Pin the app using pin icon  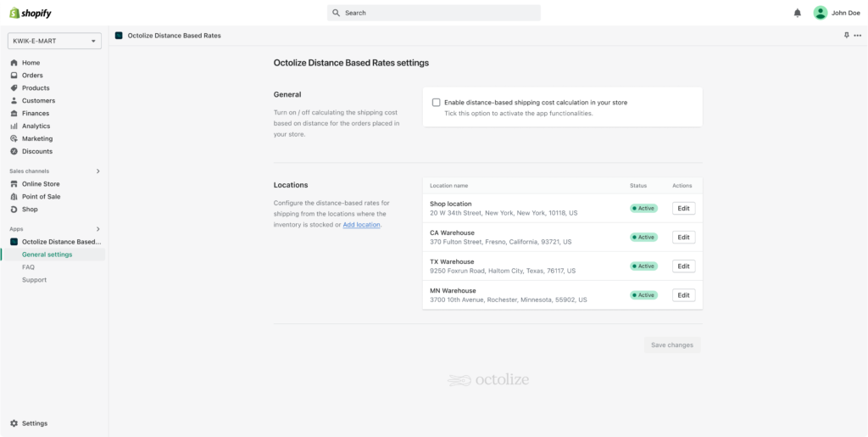click(847, 36)
